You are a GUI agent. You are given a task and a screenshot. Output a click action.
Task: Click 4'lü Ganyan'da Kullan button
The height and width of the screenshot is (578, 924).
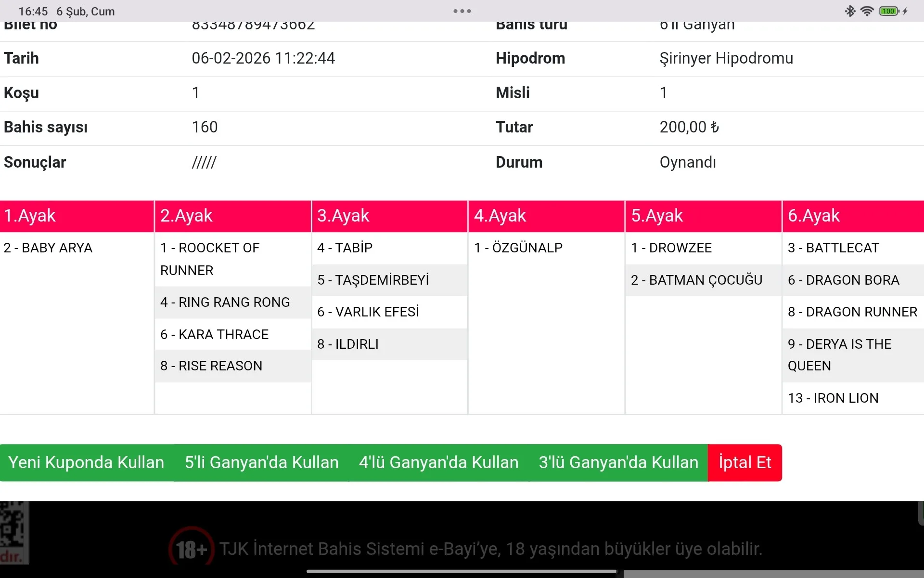(x=438, y=462)
